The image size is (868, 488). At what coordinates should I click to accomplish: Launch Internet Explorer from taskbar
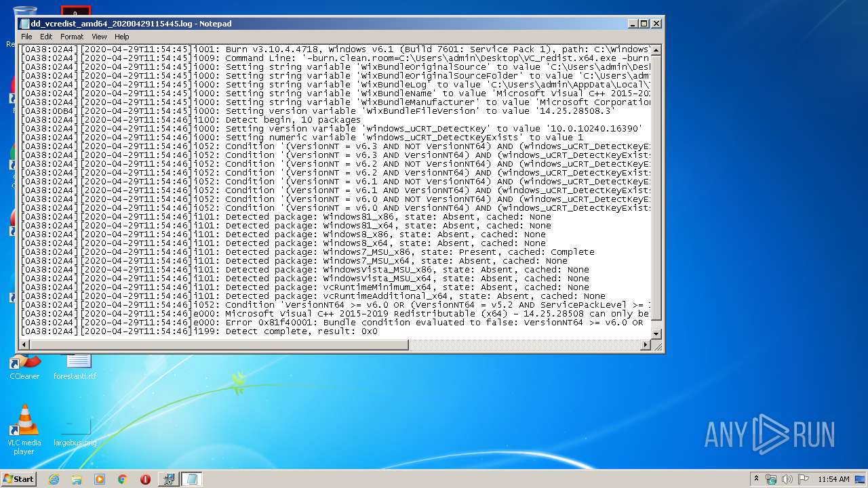coord(54,479)
